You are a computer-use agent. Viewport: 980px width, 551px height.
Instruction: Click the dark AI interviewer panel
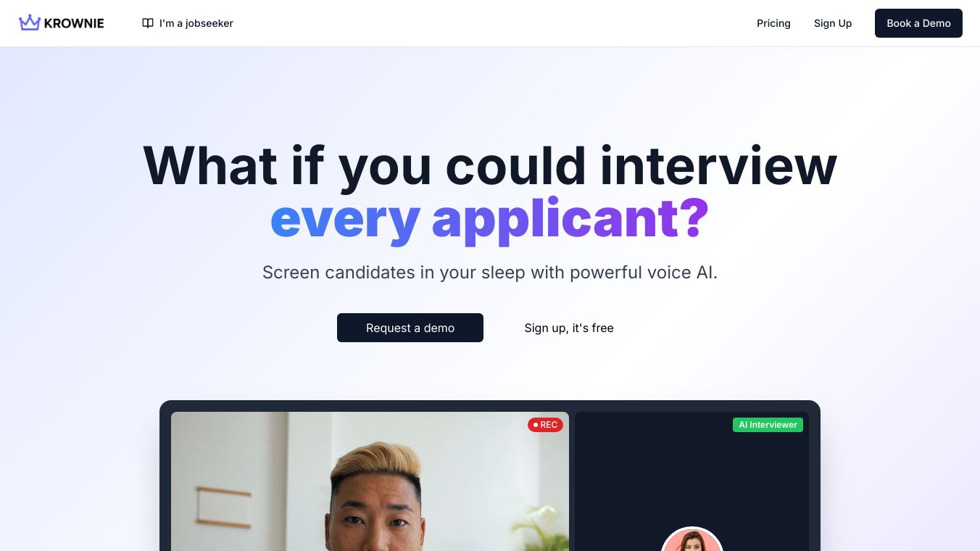tap(692, 481)
